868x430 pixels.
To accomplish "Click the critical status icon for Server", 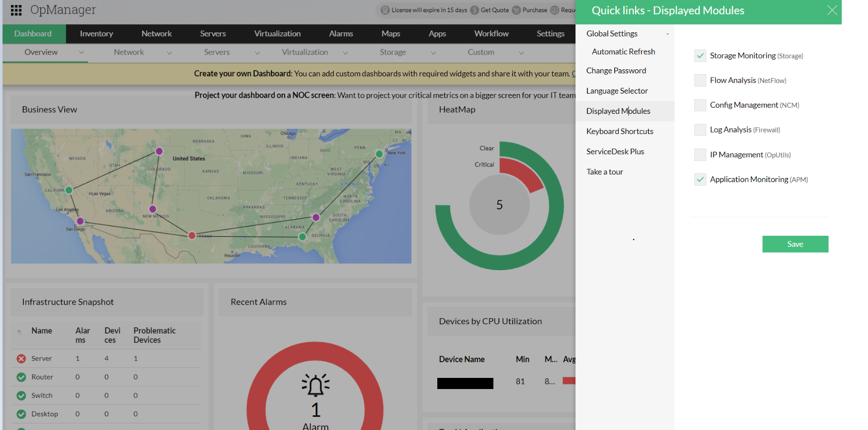I will (x=21, y=359).
